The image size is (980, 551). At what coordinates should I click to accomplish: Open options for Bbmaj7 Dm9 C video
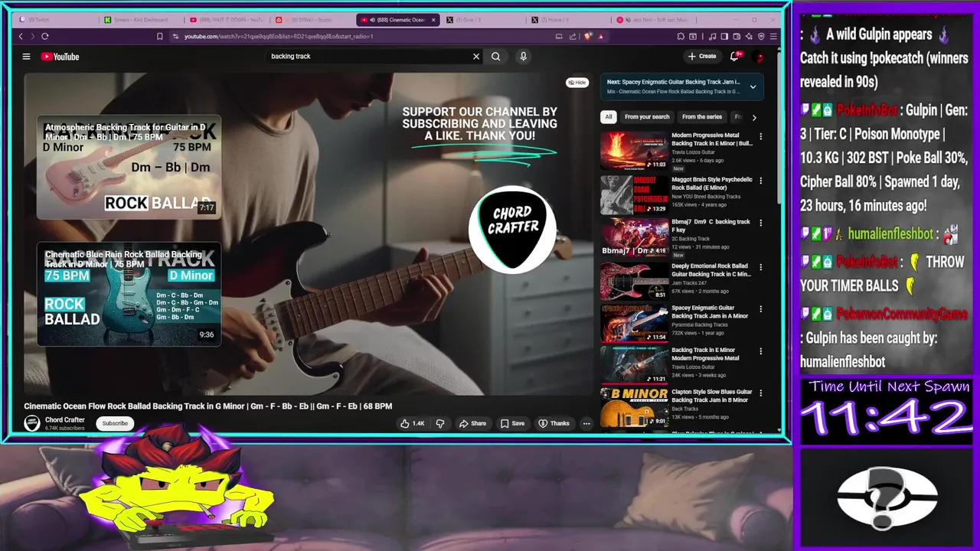click(760, 223)
